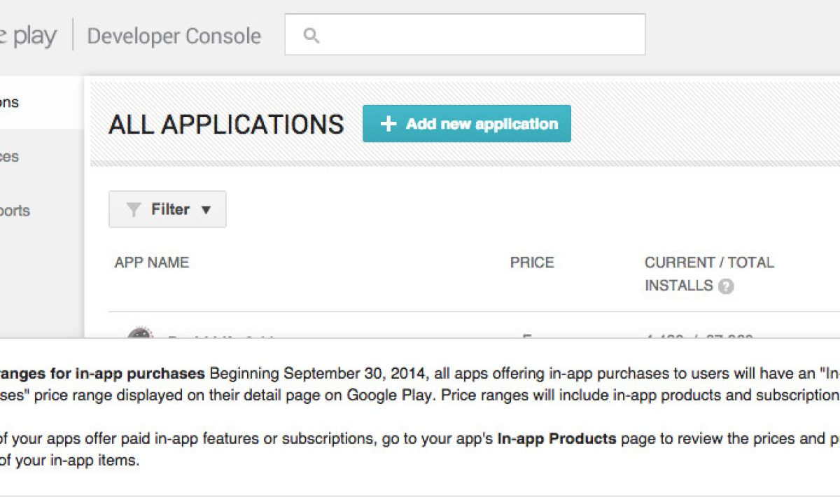The height and width of the screenshot is (504, 840).
Task: Follow the In-app Products bold text in notice
Action: (x=556, y=440)
